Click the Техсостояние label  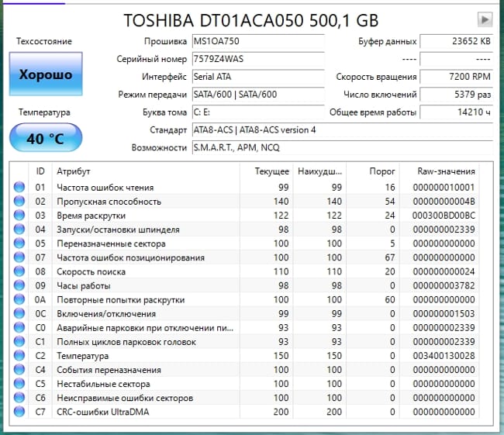(x=44, y=41)
